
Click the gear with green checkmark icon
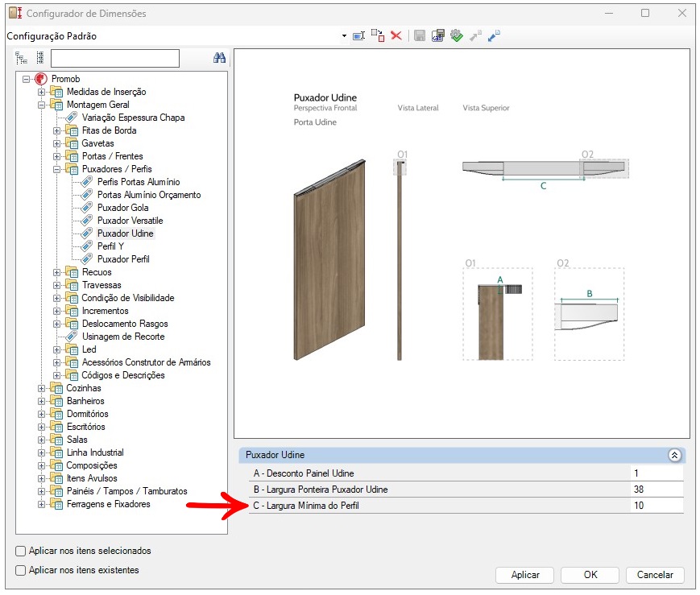(457, 36)
